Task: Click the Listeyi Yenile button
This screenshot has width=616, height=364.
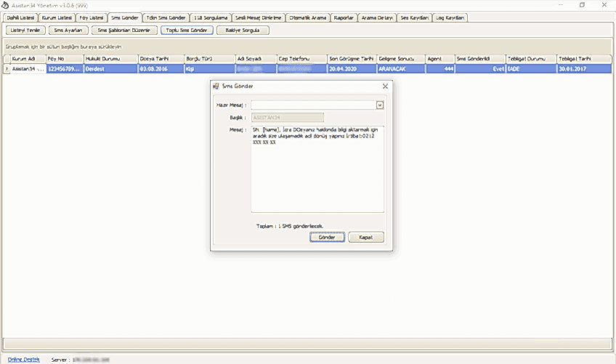Action: click(x=25, y=31)
